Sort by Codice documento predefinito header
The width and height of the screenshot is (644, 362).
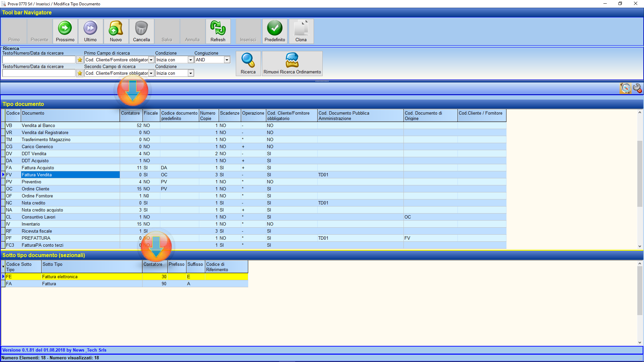[x=179, y=116]
